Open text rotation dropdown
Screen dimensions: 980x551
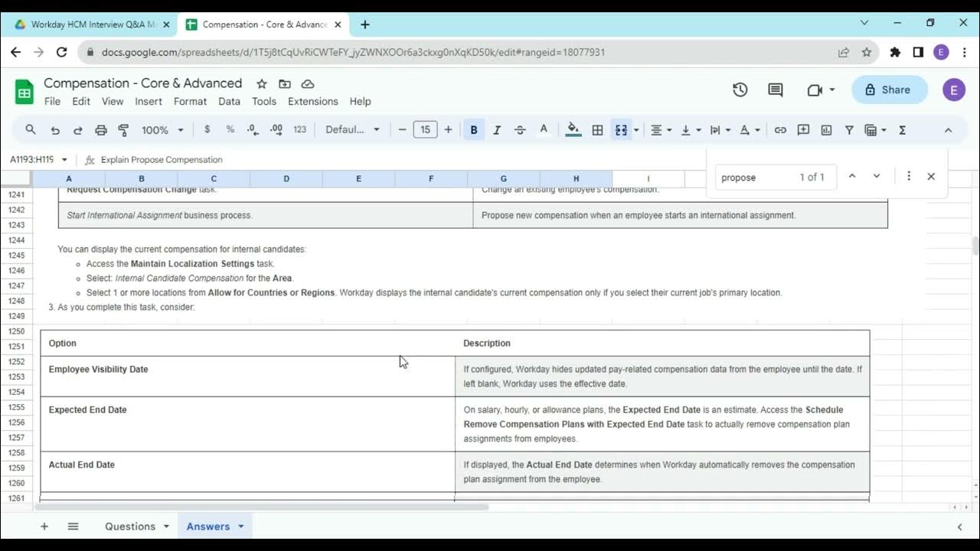coord(749,130)
